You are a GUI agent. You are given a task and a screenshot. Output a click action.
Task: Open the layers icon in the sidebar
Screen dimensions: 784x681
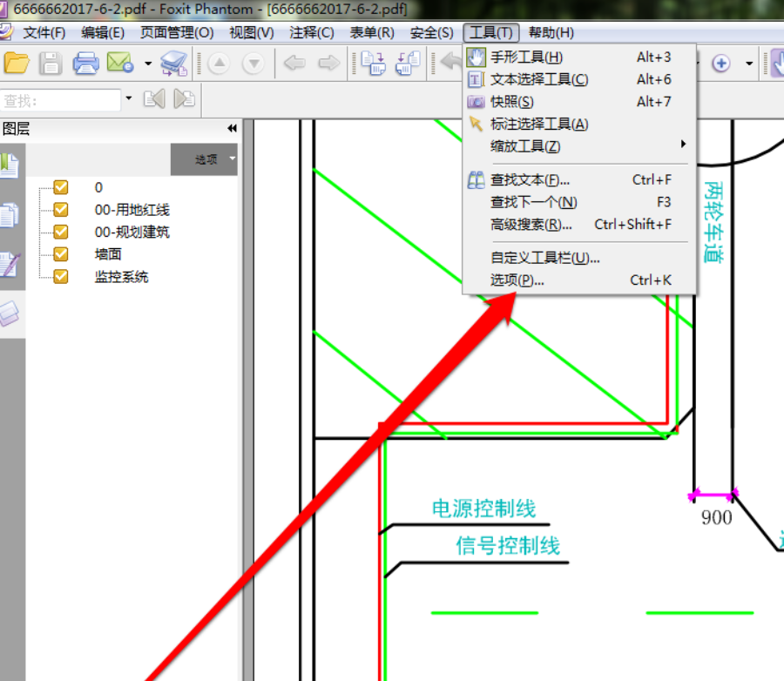(x=10, y=314)
